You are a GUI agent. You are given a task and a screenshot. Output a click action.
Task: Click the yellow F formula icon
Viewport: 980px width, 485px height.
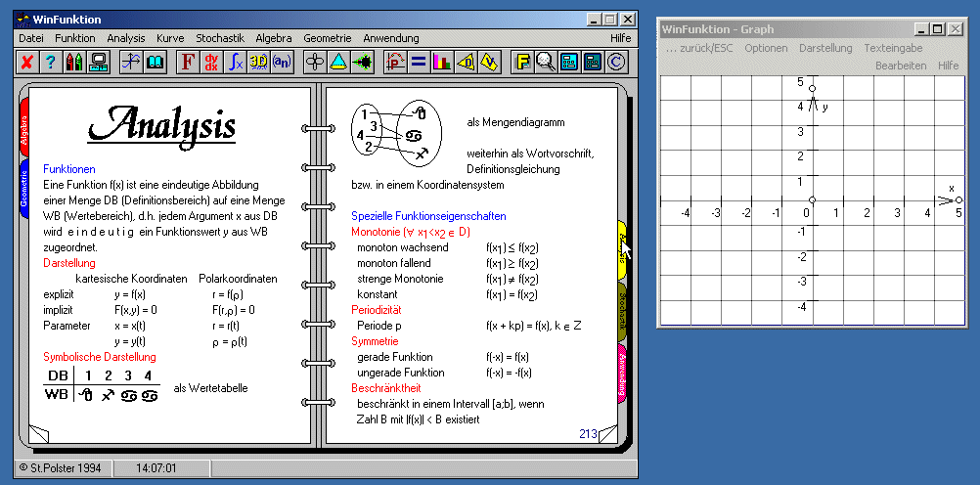522,62
